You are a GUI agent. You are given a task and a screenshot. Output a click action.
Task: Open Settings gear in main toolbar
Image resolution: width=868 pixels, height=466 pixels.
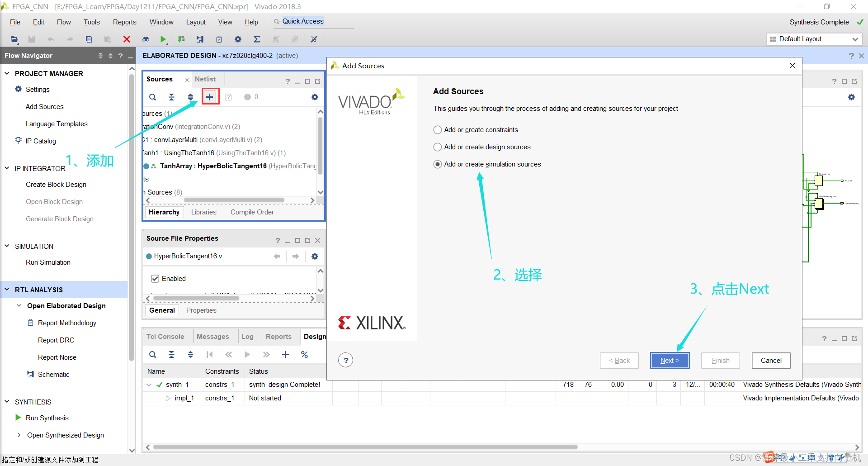238,39
